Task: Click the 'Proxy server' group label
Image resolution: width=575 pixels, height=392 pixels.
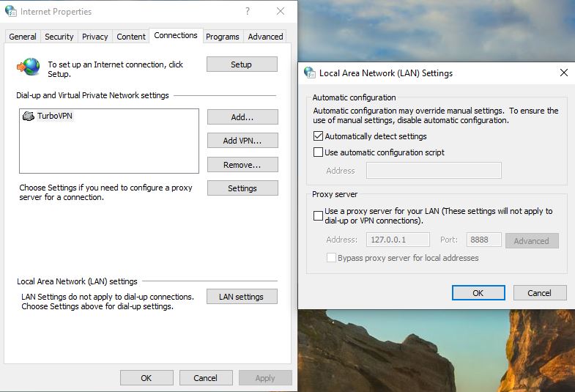Action: pyautogui.click(x=335, y=194)
